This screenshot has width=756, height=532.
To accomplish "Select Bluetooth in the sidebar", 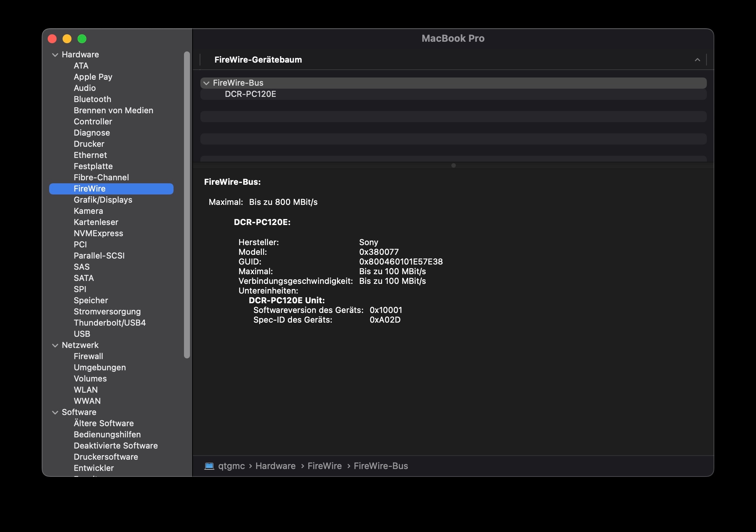I will click(x=92, y=99).
